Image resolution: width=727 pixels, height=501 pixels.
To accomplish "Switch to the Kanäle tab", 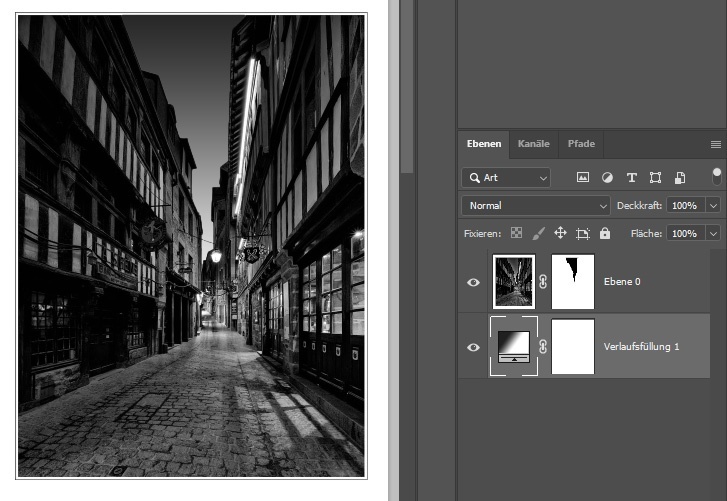I will pyautogui.click(x=533, y=144).
